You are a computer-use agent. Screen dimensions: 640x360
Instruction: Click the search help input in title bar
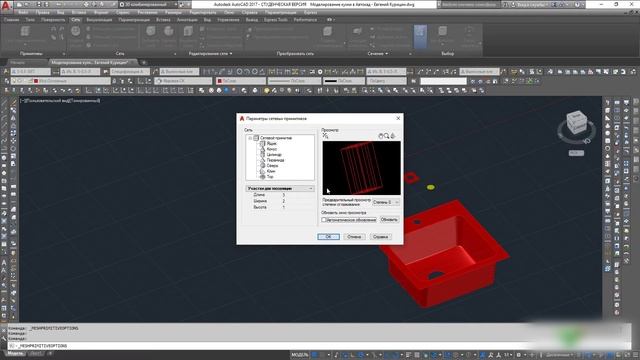[x=468, y=4]
